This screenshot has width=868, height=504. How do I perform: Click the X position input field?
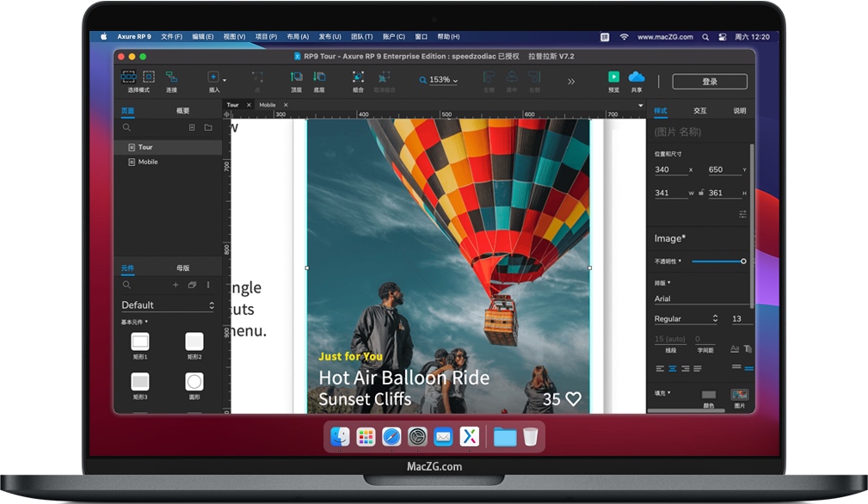tap(671, 169)
